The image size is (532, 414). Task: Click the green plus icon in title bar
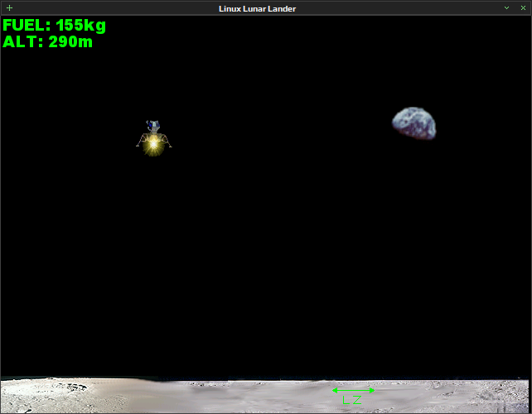tap(9, 7)
